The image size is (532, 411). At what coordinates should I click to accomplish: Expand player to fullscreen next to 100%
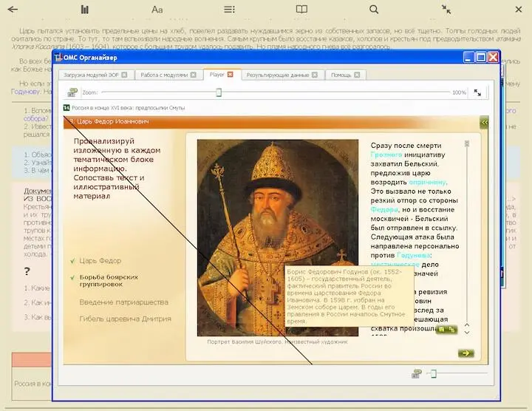coord(477,92)
